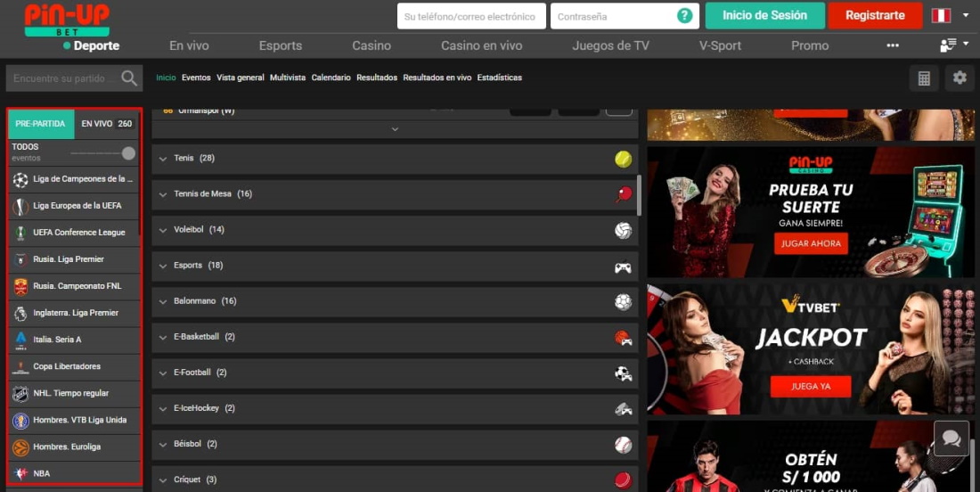Click the volleyball icon
The height and width of the screenshot is (492, 980).
tap(623, 231)
